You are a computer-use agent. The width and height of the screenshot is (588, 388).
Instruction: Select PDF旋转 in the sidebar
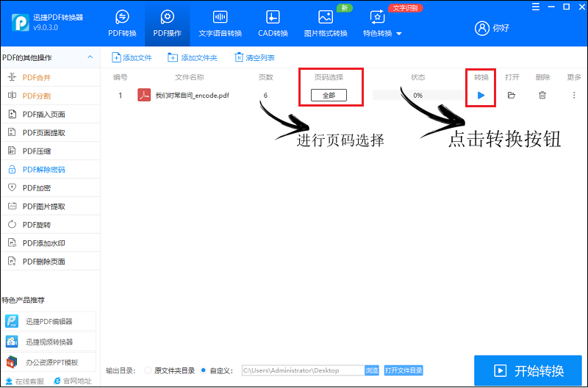pos(50,224)
